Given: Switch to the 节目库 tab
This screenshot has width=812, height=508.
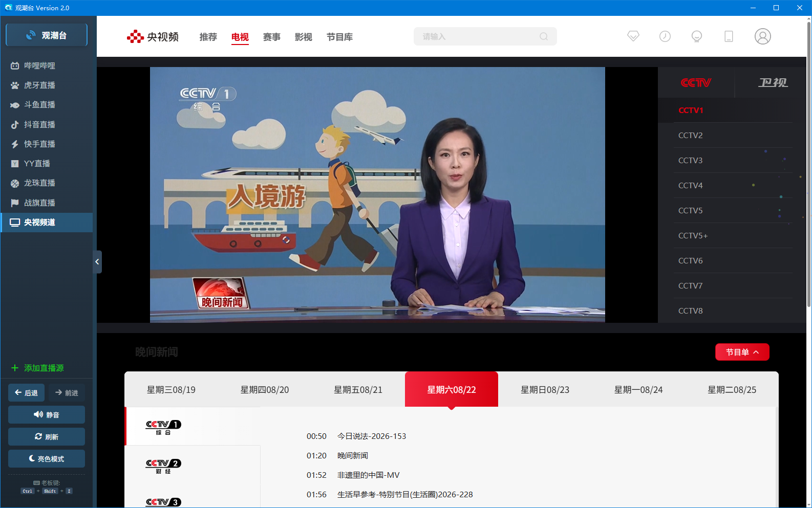Looking at the screenshot, I should coord(340,37).
